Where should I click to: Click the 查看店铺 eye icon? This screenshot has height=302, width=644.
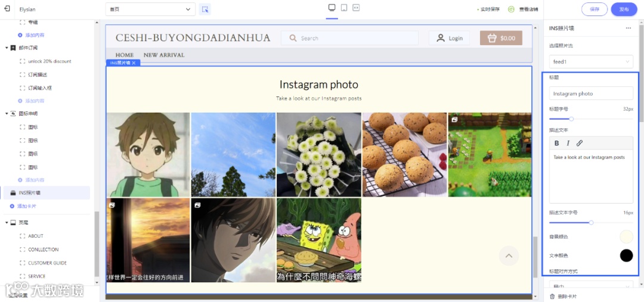tap(511, 9)
